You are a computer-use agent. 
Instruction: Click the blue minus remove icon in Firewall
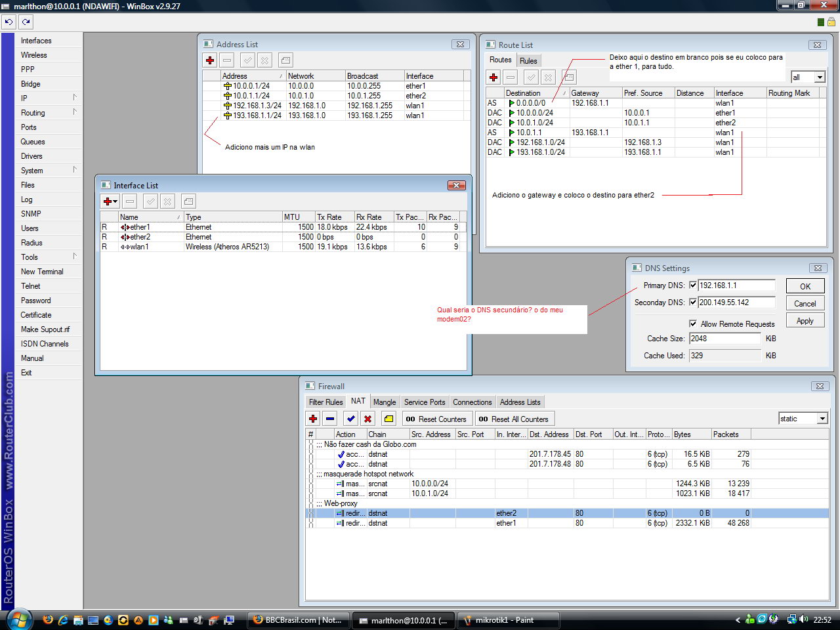(x=330, y=419)
